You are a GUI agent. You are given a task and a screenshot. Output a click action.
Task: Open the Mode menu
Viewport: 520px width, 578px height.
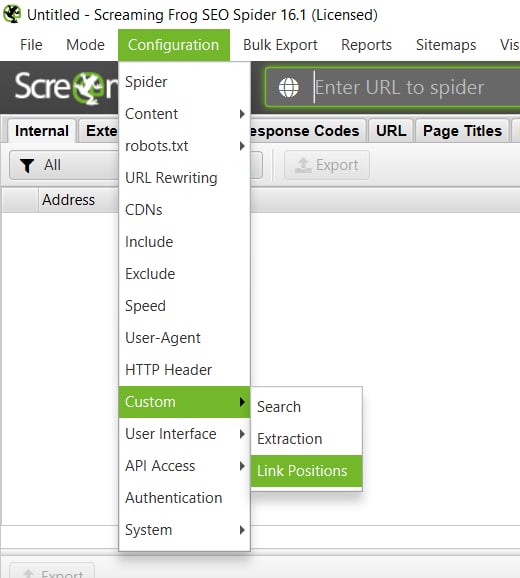[85, 45]
